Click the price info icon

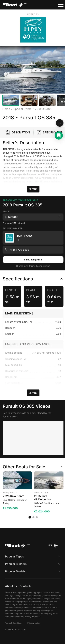[60, 217]
